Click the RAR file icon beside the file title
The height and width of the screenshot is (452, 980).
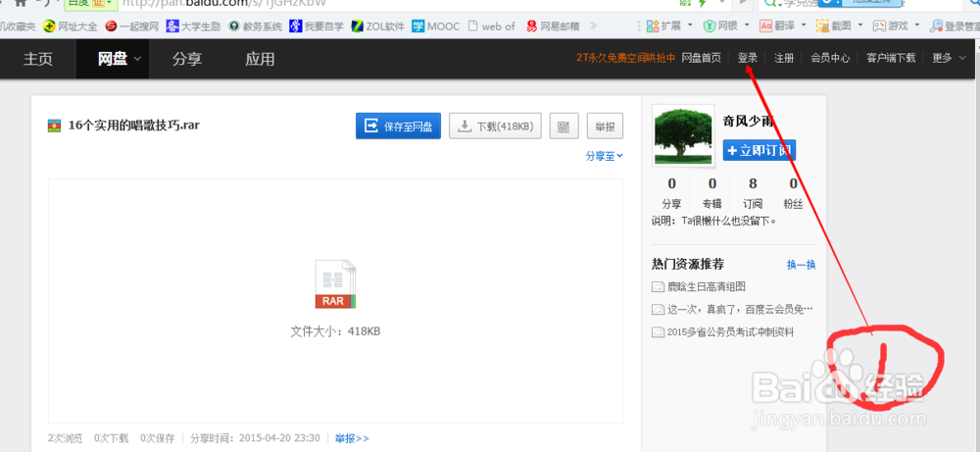click(x=55, y=126)
